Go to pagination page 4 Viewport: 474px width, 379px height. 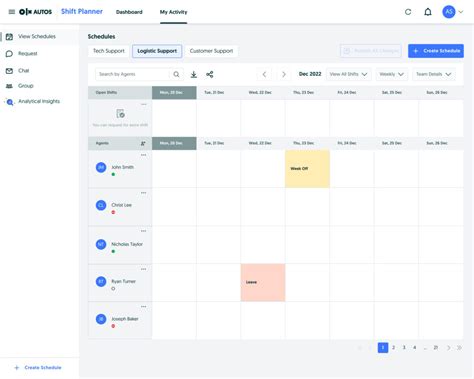tap(415, 348)
